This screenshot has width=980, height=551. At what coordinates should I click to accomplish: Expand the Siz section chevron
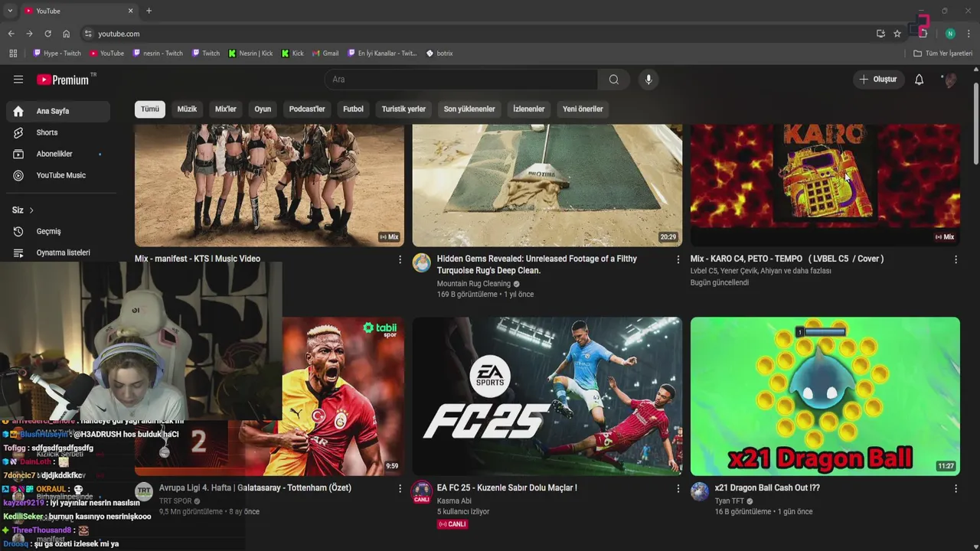31,210
